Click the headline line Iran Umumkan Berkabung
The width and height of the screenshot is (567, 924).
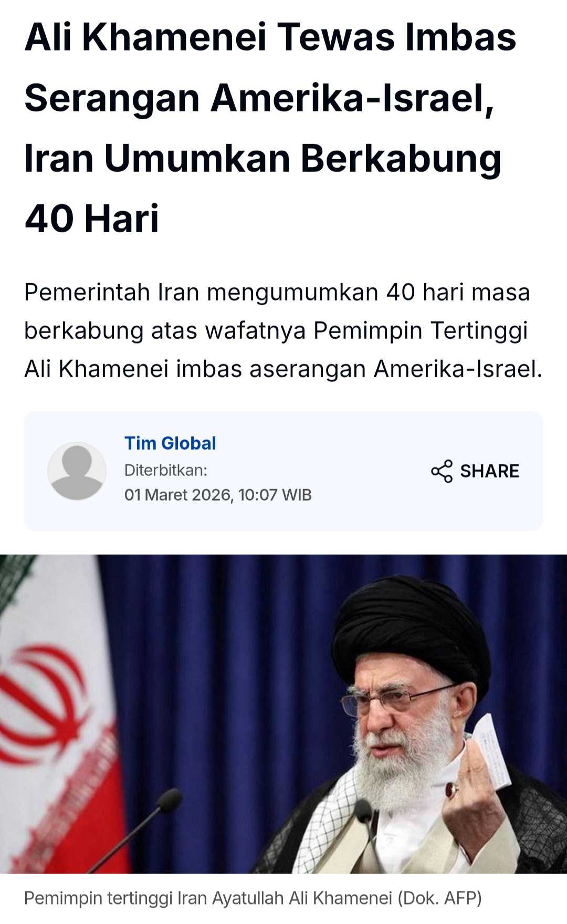tap(262, 158)
